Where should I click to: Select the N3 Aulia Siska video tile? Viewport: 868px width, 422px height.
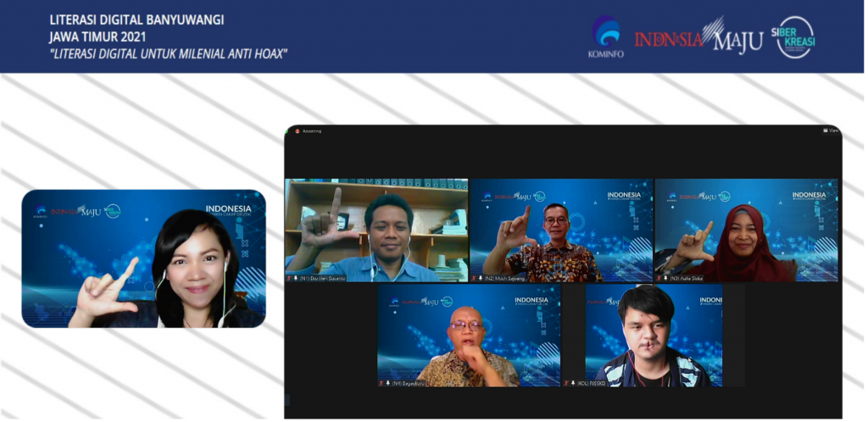pos(746,229)
